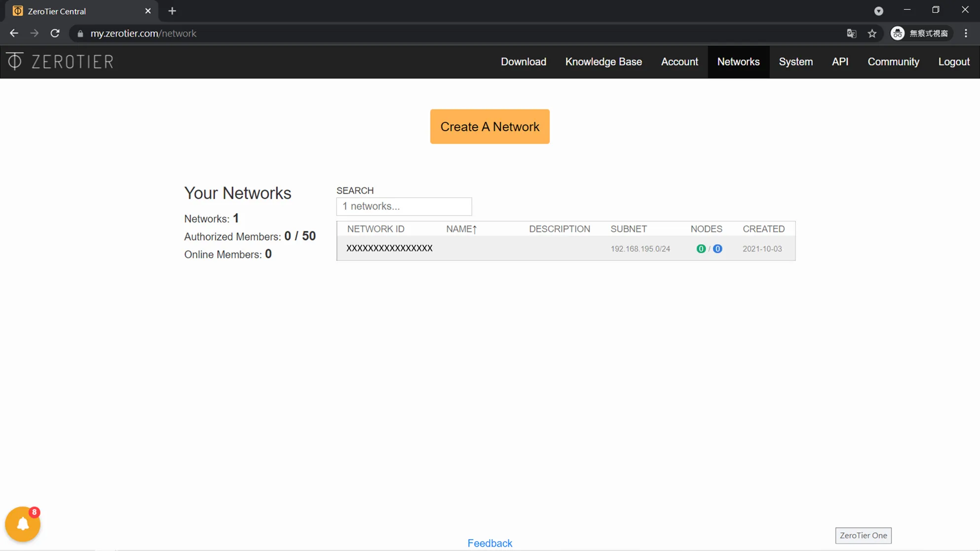This screenshot has width=980, height=551.
Task: Click the translate page icon
Action: [851, 34]
